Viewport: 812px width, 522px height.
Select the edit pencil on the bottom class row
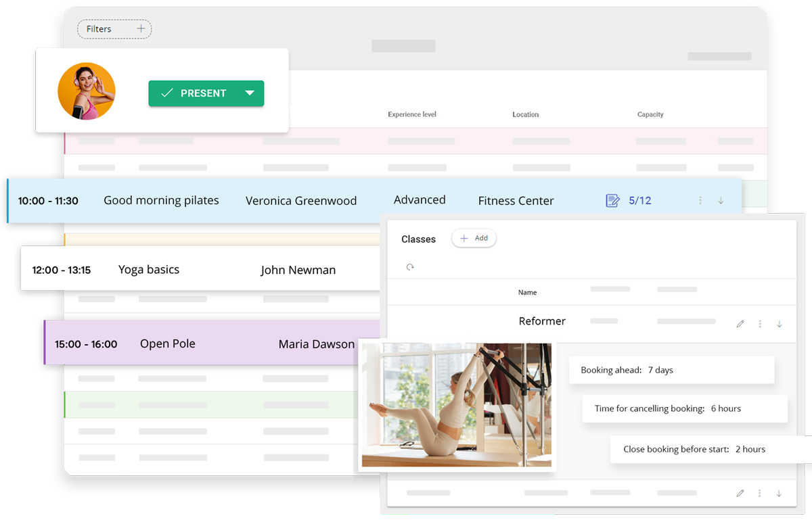[740, 493]
